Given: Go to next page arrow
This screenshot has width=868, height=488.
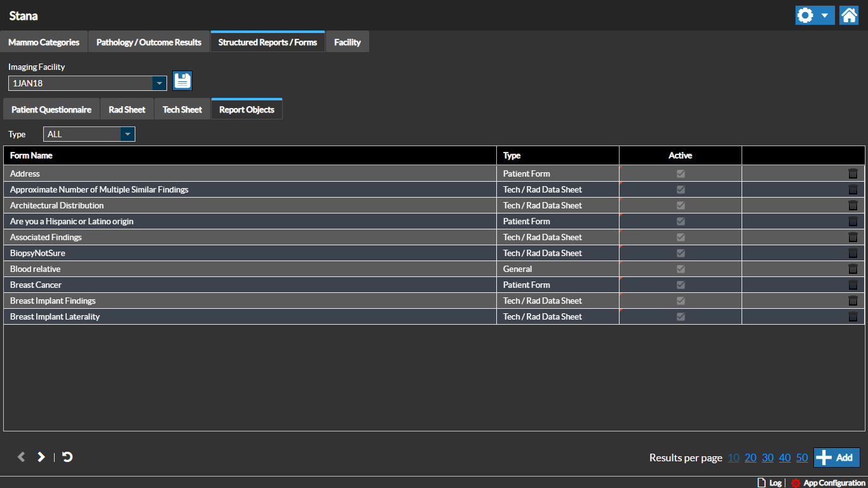Looking at the screenshot, I should click(x=41, y=457).
